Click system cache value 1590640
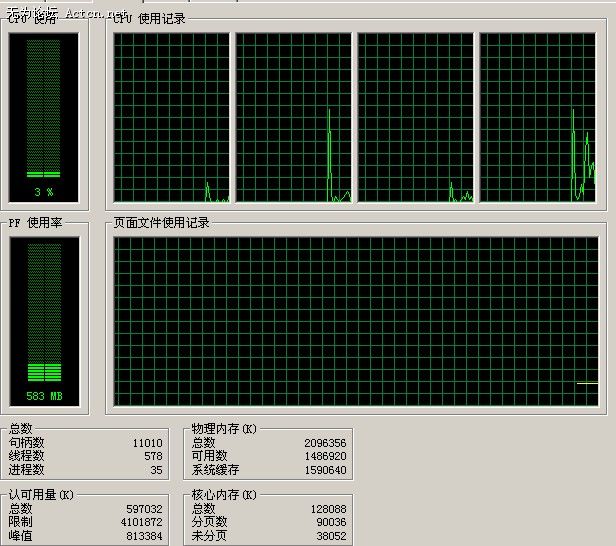This screenshot has height=546, width=616. (325, 470)
